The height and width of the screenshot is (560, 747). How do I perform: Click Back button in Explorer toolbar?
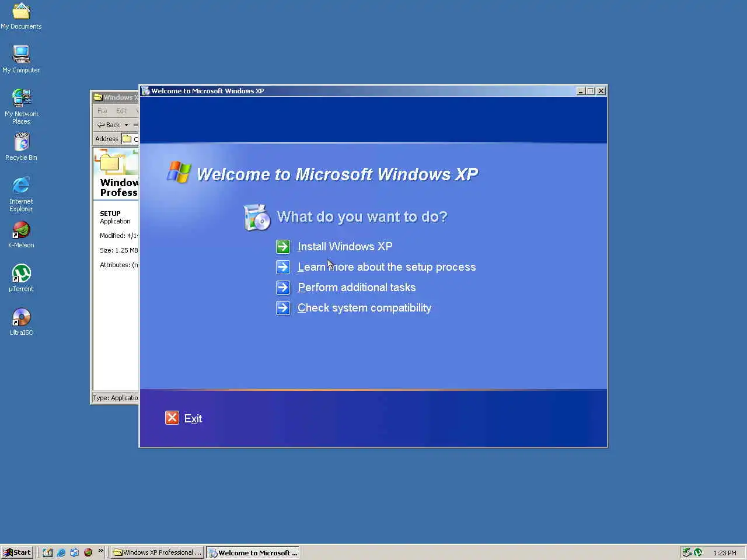(x=109, y=125)
